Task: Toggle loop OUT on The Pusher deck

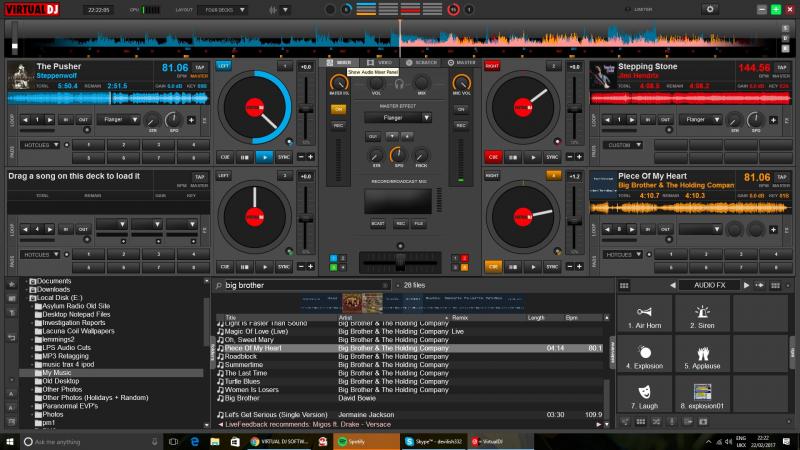Action: pyautogui.click(x=83, y=120)
